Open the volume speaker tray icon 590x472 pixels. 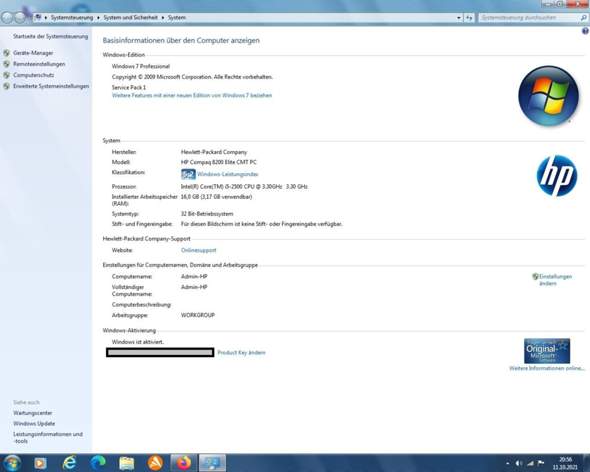point(519,463)
